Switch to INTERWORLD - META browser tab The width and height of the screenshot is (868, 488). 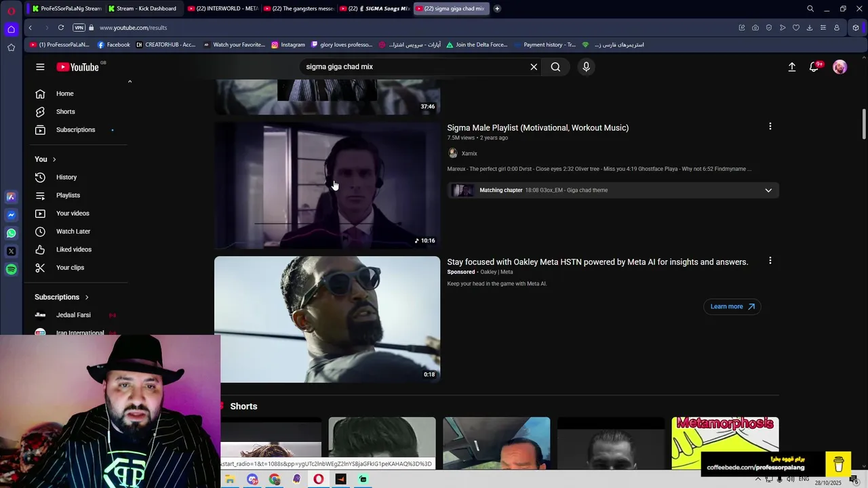click(222, 8)
